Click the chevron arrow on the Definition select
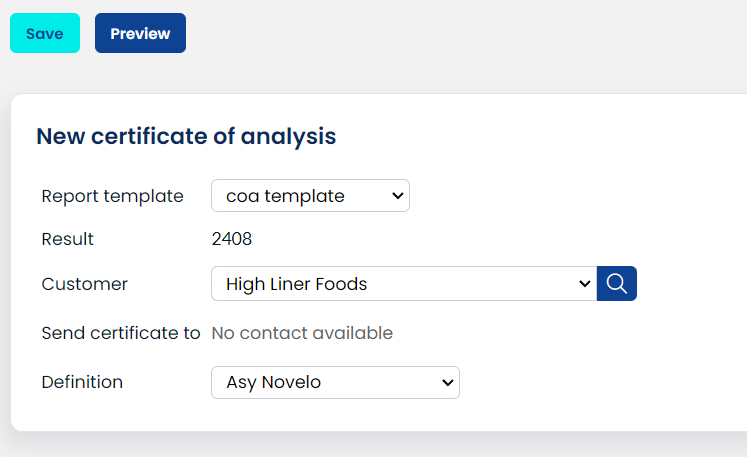This screenshot has height=457, width=747. (447, 382)
